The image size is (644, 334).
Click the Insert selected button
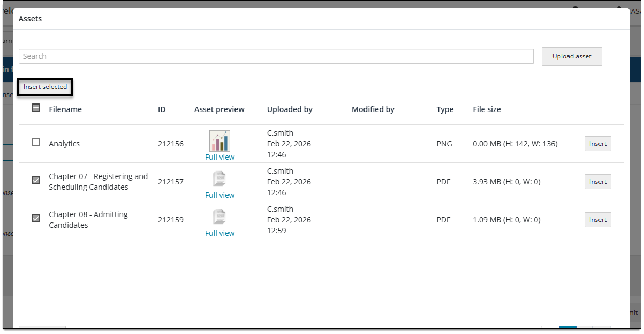pos(45,87)
